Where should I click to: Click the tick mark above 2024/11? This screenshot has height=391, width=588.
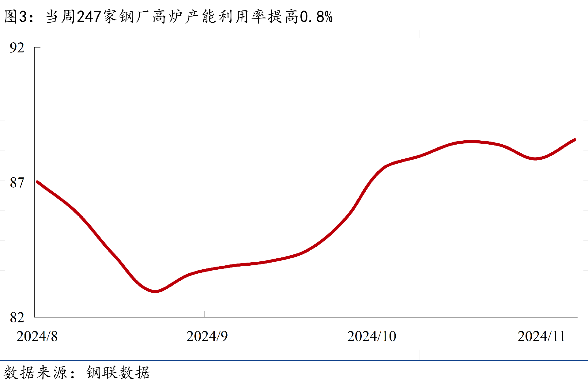tap(539, 314)
